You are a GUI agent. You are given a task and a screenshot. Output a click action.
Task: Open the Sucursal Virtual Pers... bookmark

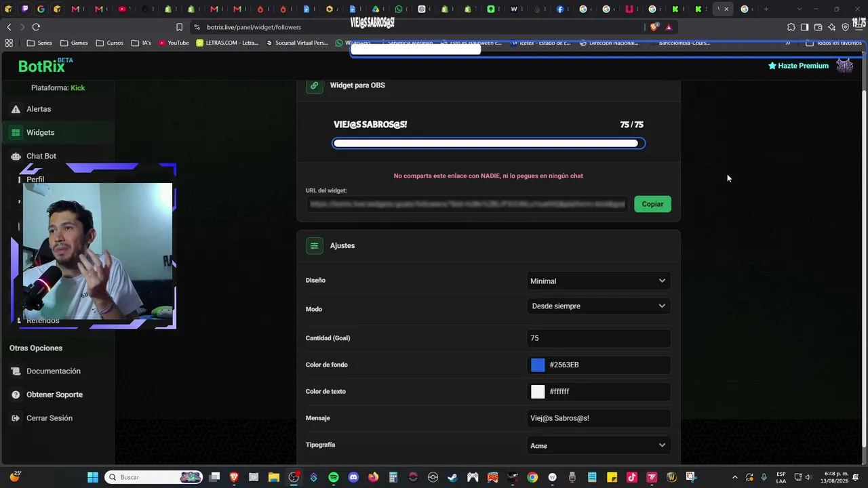[x=297, y=43]
